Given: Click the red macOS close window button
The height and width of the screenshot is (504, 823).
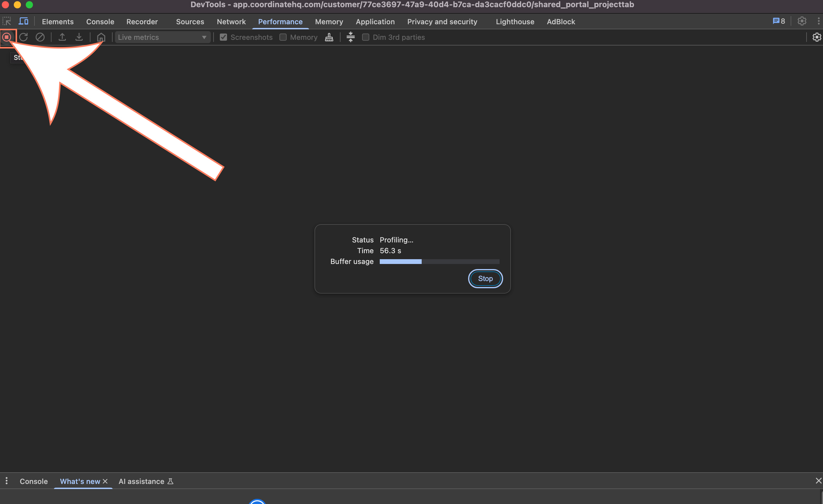Looking at the screenshot, I should point(5,5).
